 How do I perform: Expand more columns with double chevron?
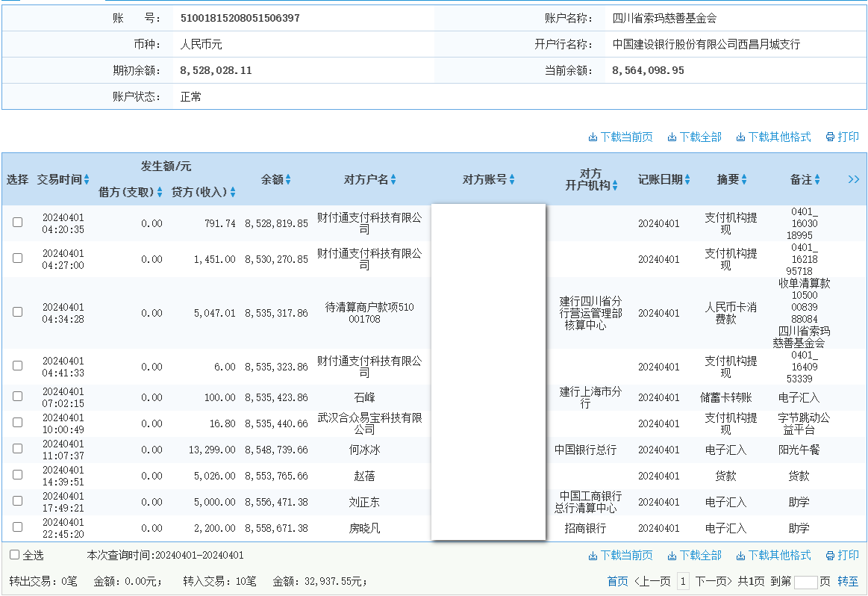point(854,179)
